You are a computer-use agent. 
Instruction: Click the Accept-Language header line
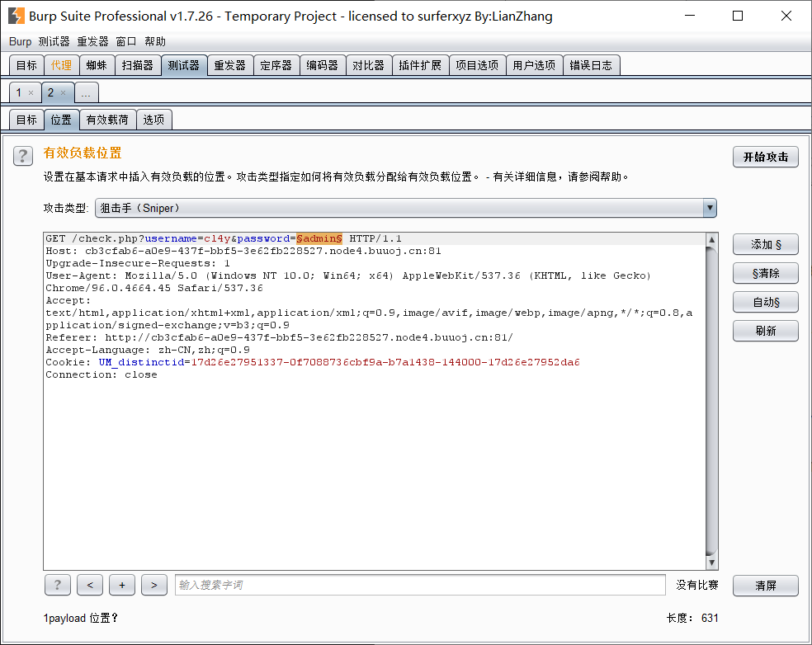coord(148,350)
